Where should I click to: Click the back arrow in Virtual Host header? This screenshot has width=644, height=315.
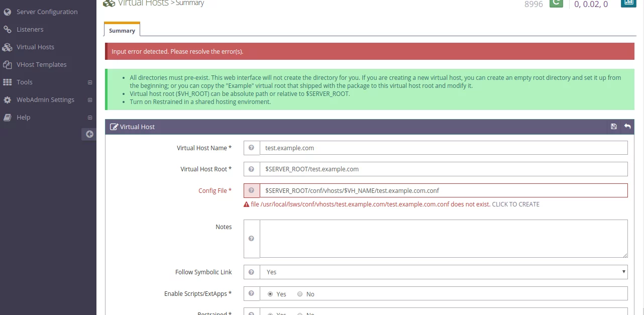(627, 127)
